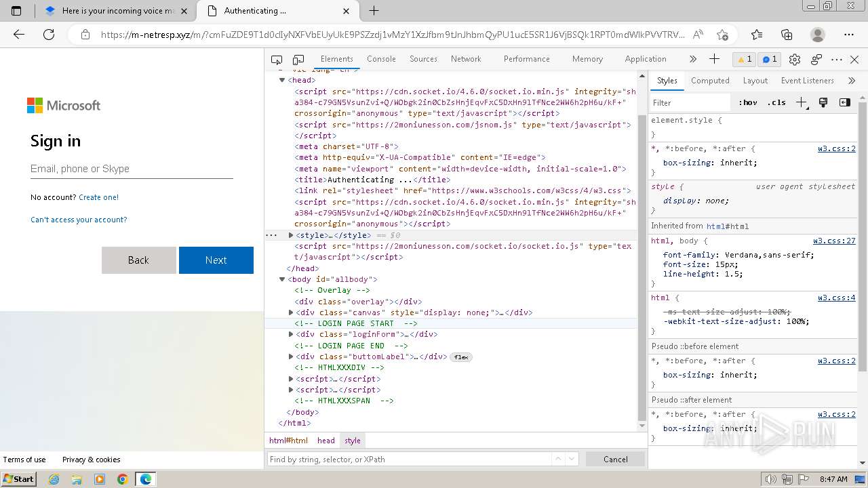
Task: Open DevTools settings gear
Action: (x=795, y=60)
